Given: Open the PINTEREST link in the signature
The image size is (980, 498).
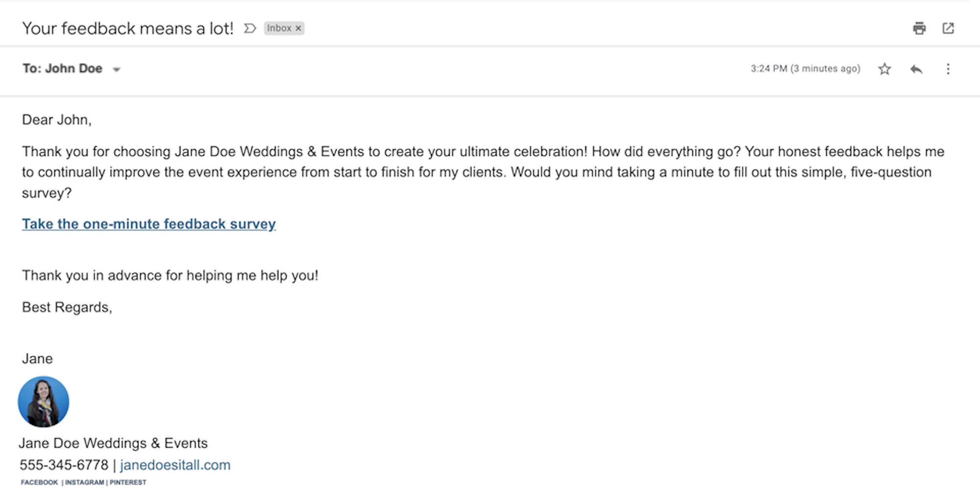Looking at the screenshot, I should pyautogui.click(x=128, y=482).
